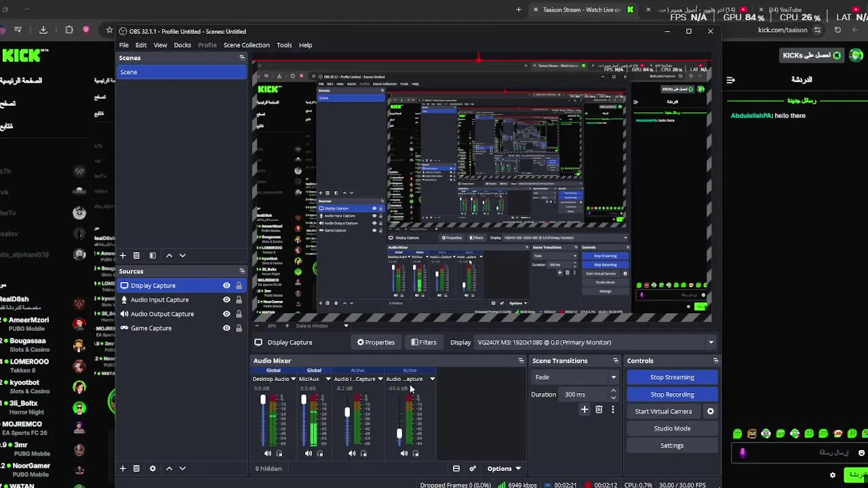Toggle the lock on Display Capture source
Image resolution: width=868 pixels, height=488 pixels.
pos(239,285)
